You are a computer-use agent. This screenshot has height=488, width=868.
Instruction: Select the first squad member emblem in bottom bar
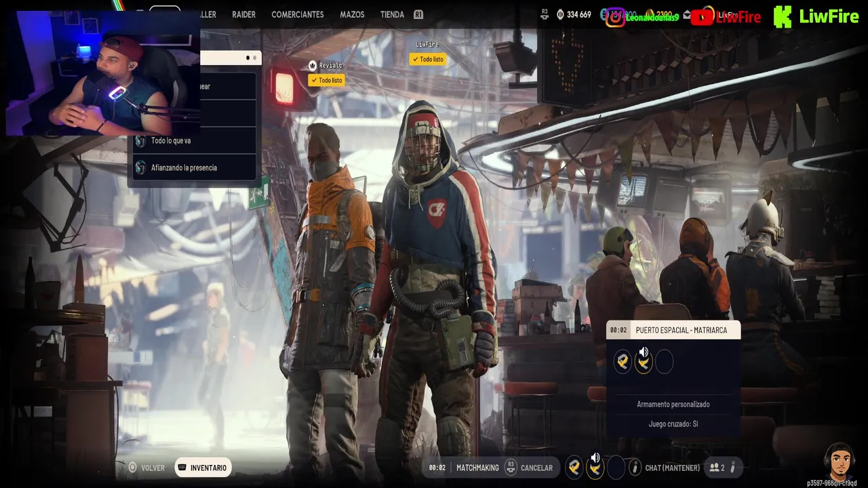click(574, 467)
